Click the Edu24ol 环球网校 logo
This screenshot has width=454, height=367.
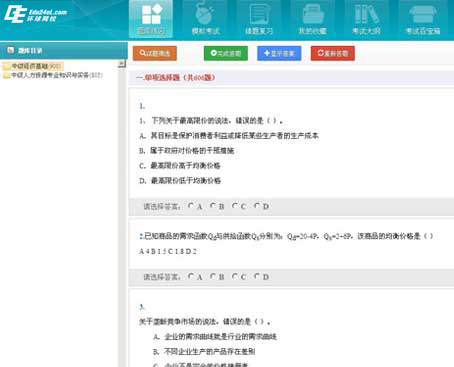(35, 14)
